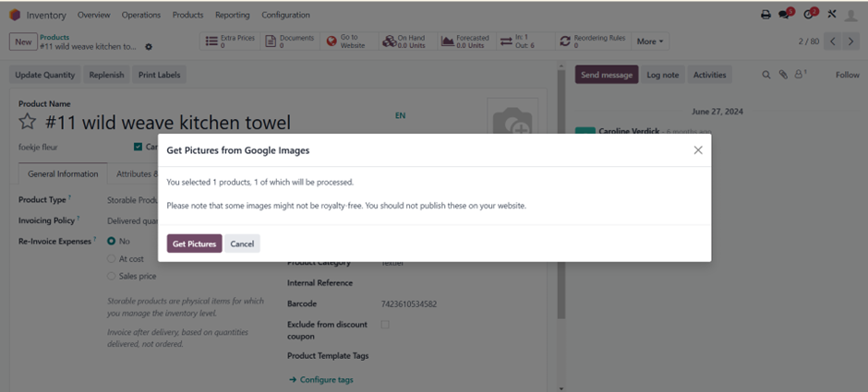Click the Log note button
The image size is (868, 392).
(x=663, y=75)
